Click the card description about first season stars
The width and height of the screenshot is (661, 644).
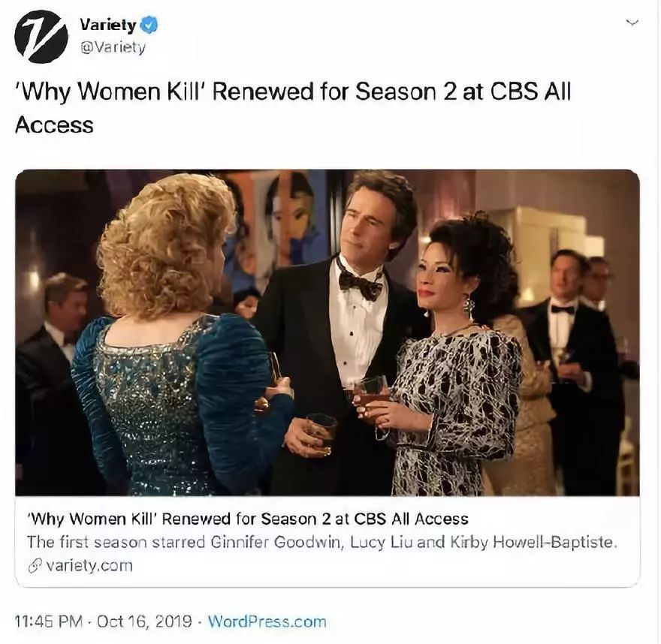(322, 542)
